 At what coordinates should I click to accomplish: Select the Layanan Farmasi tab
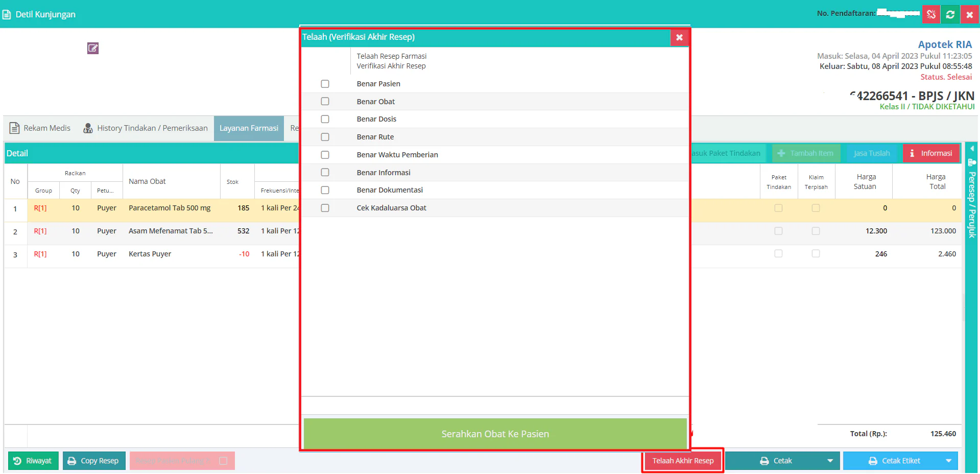pyautogui.click(x=249, y=128)
